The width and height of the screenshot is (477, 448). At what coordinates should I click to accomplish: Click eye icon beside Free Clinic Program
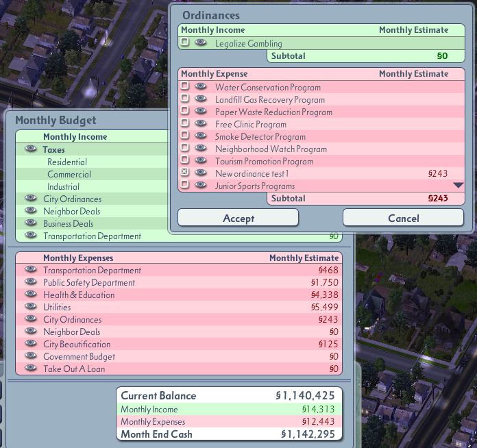[x=200, y=123]
